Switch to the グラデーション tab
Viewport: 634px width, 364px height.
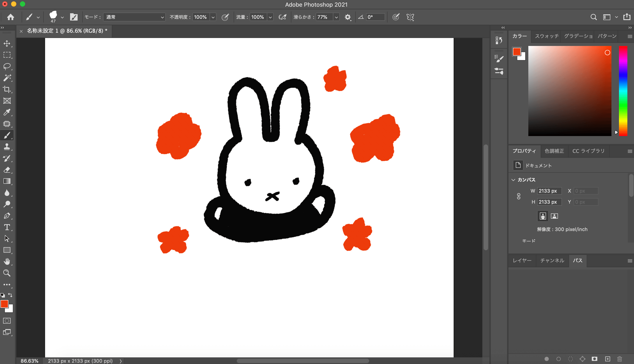578,36
